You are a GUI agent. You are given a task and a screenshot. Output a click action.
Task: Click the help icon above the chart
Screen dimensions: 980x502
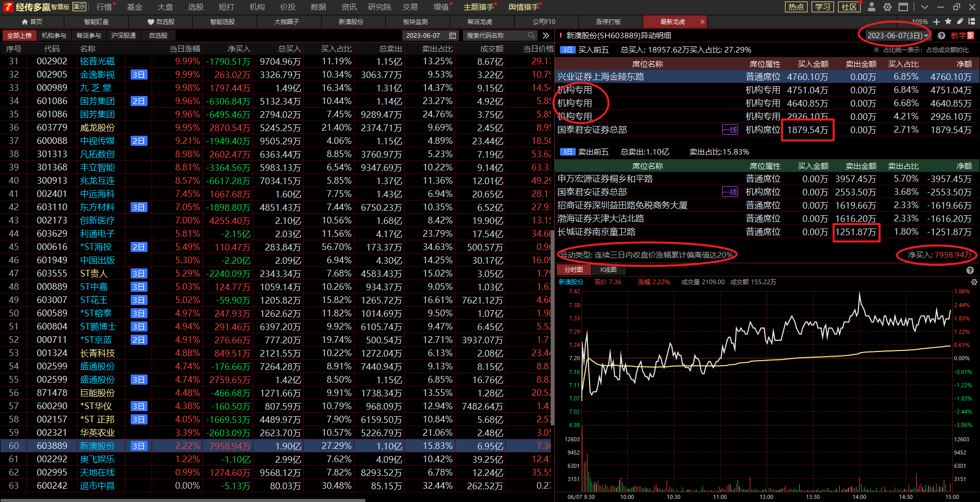pyautogui.click(x=970, y=270)
